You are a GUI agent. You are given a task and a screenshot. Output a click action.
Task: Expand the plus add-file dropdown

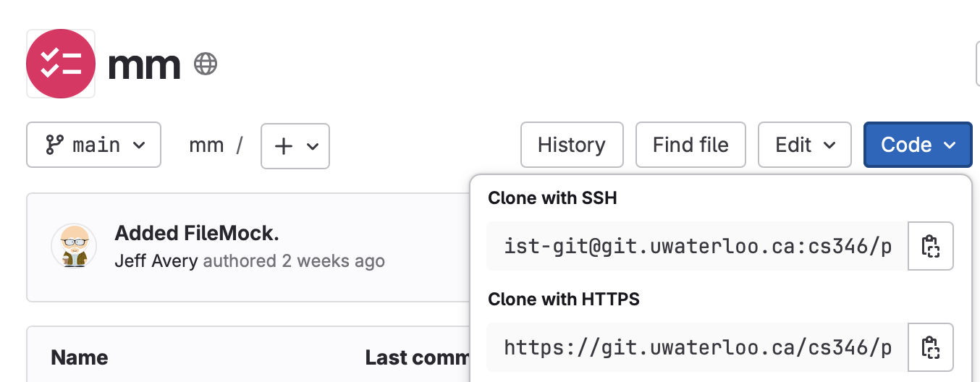[x=295, y=146]
